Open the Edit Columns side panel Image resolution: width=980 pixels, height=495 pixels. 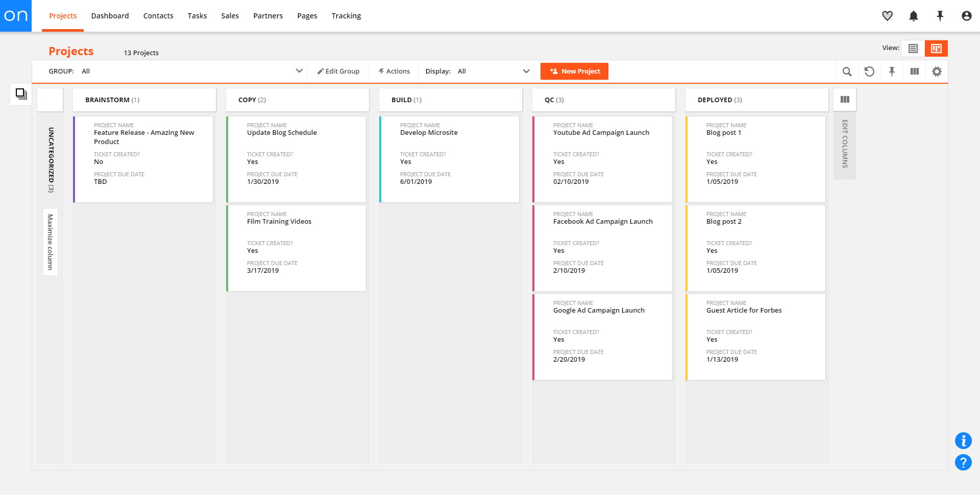click(845, 144)
